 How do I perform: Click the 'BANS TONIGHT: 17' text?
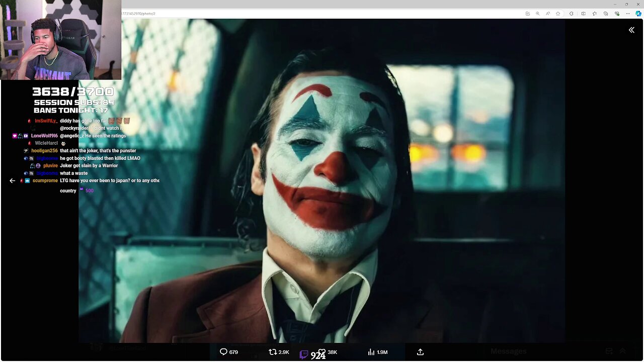(73, 110)
